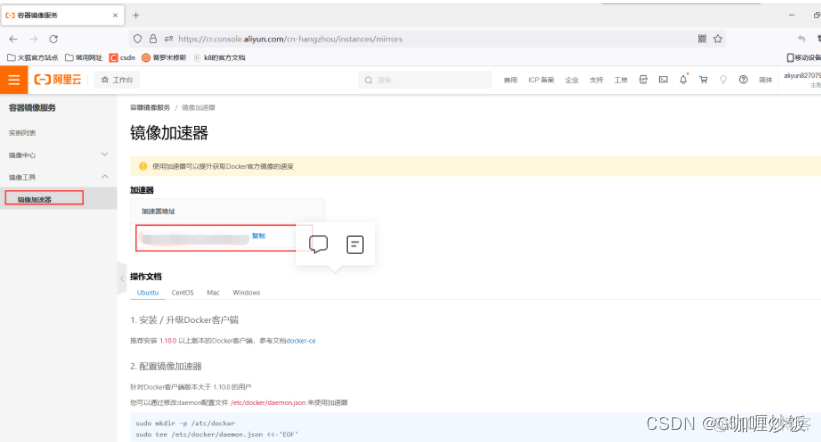Open a new browser tab
The image size is (821, 442).
[136, 15]
